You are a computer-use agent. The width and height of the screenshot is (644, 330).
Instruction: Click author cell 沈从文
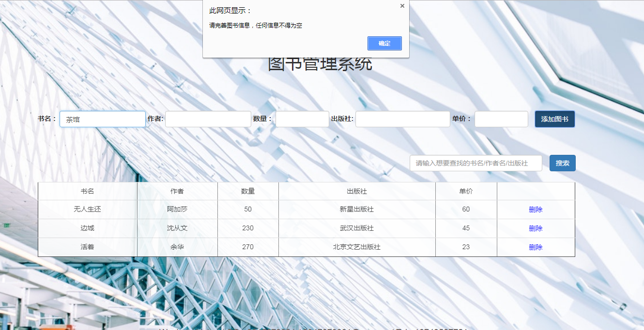click(177, 228)
